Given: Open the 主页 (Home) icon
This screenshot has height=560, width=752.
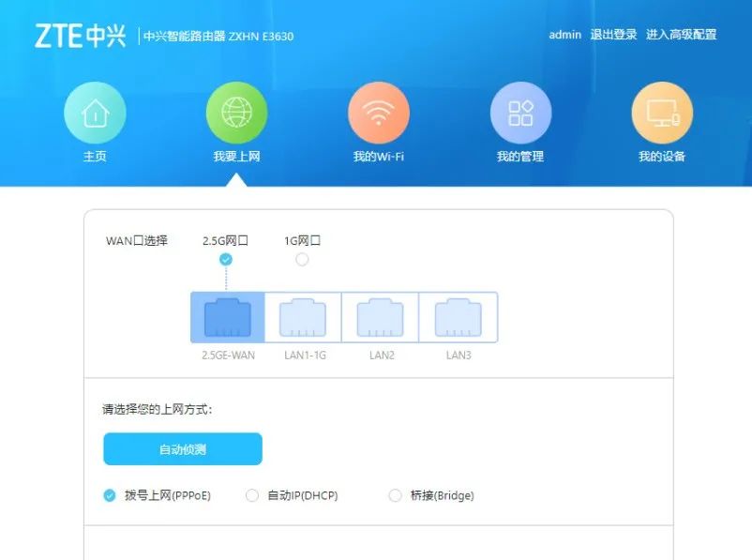Looking at the screenshot, I should click(x=95, y=111).
